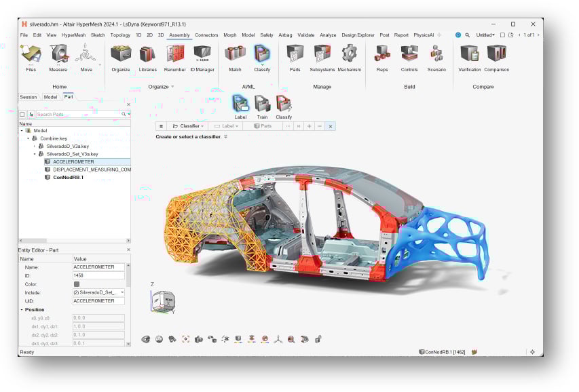Screen dimensions: 579x392
Task: Select the Mechanism tool
Action: [x=350, y=57]
